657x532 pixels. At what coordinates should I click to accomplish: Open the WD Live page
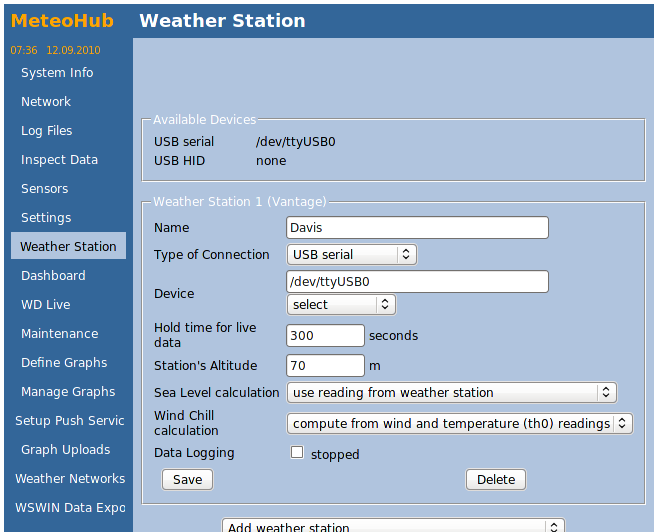(x=46, y=305)
